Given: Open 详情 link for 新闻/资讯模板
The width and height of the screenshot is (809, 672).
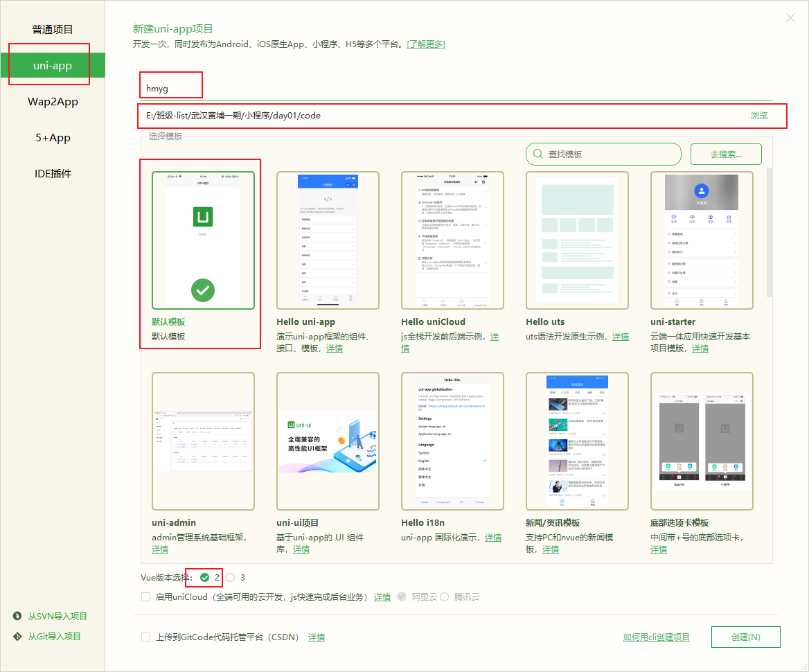Looking at the screenshot, I should tap(551, 549).
